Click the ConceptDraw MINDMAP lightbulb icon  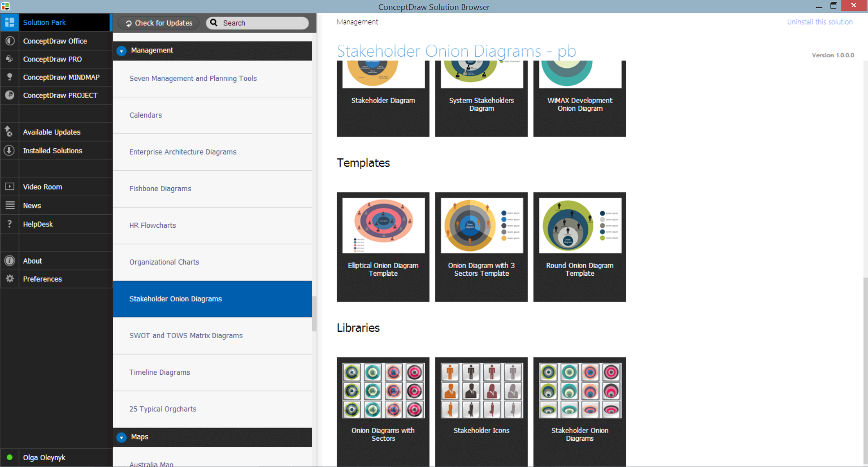coord(9,77)
